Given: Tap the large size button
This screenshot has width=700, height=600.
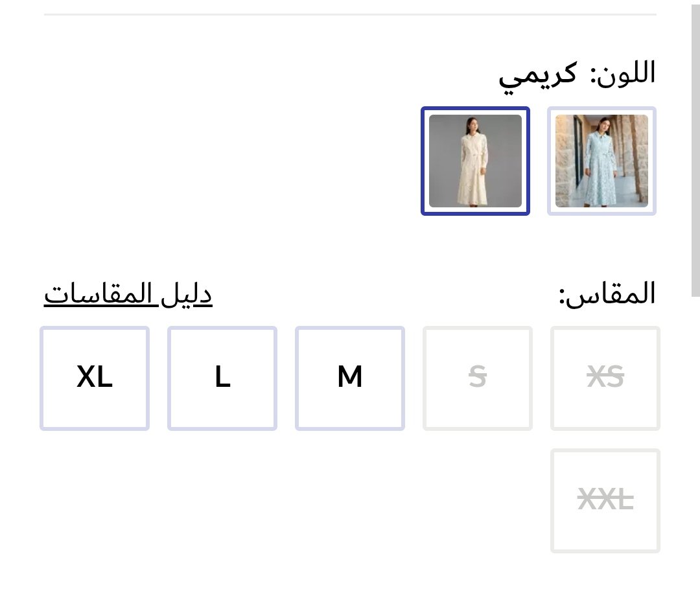Looking at the screenshot, I should click(222, 378).
